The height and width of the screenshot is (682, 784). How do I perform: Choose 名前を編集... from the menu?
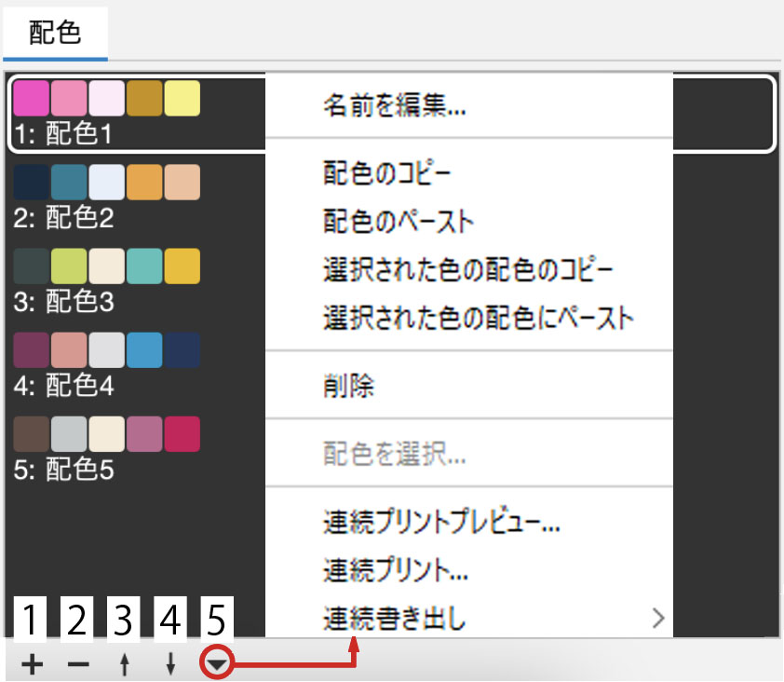pos(395,106)
